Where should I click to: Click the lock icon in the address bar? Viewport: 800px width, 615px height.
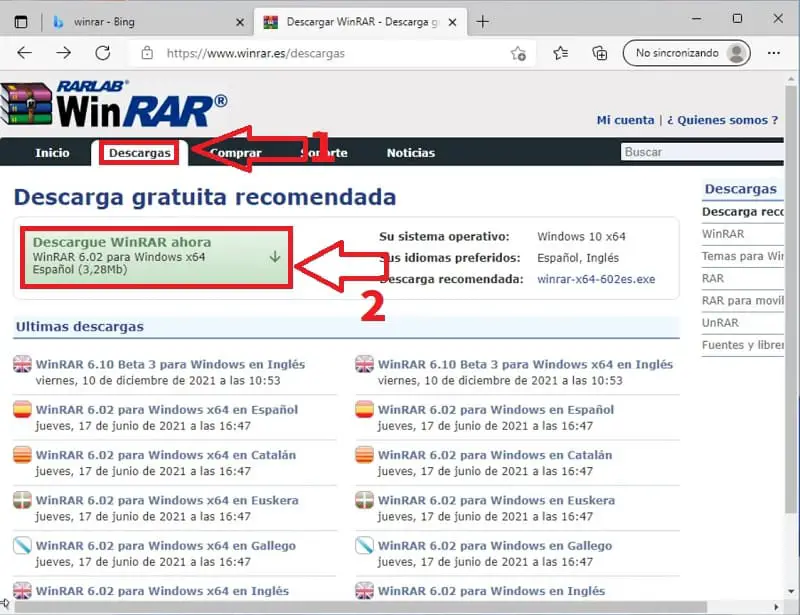click(x=147, y=53)
